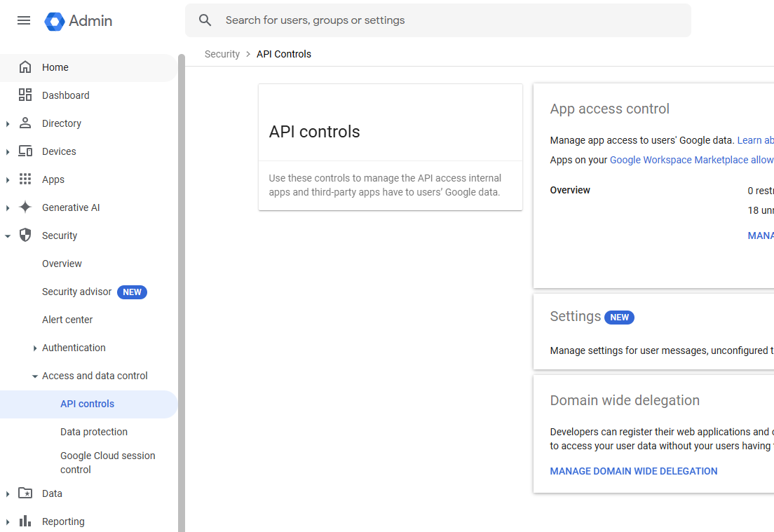
Task: Click the Directory person icon
Action: pos(25,123)
